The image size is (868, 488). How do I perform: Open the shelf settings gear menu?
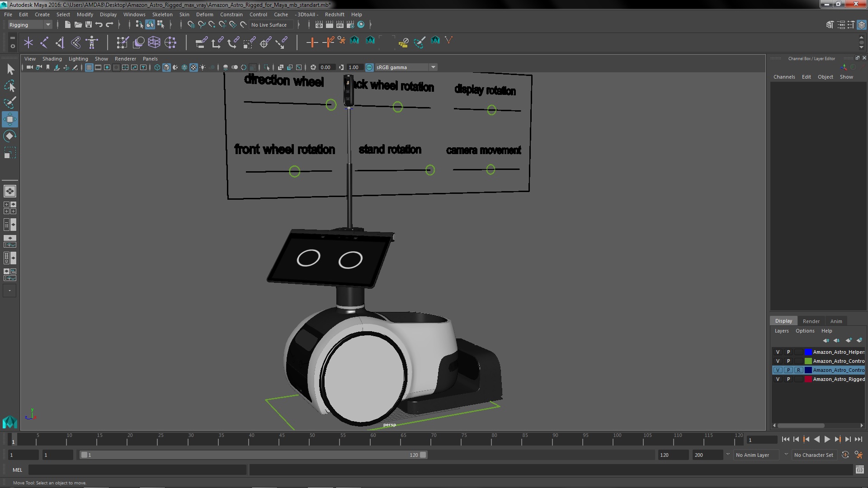coord(13,46)
